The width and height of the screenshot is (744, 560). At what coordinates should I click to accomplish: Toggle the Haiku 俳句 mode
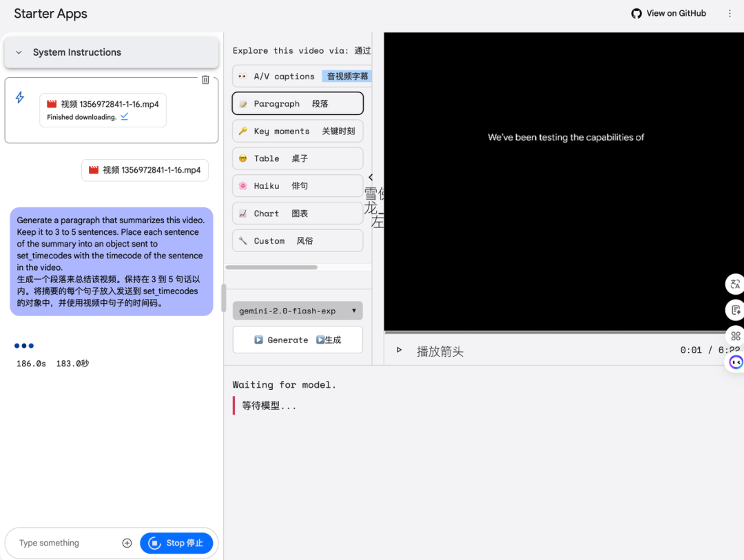click(x=298, y=185)
